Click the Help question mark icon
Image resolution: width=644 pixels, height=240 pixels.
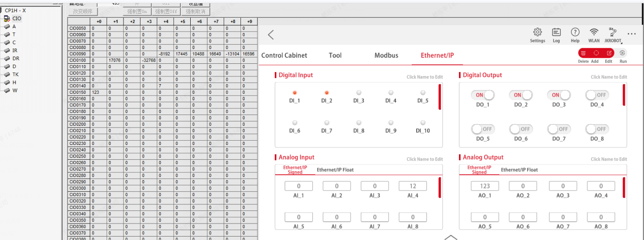(x=575, y=32)
